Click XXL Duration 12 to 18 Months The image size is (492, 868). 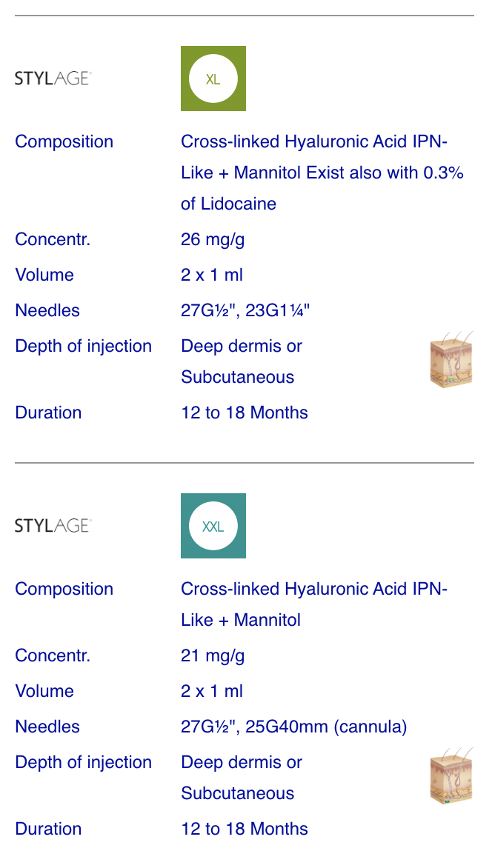pyautogui.click(x=245, y=829)
